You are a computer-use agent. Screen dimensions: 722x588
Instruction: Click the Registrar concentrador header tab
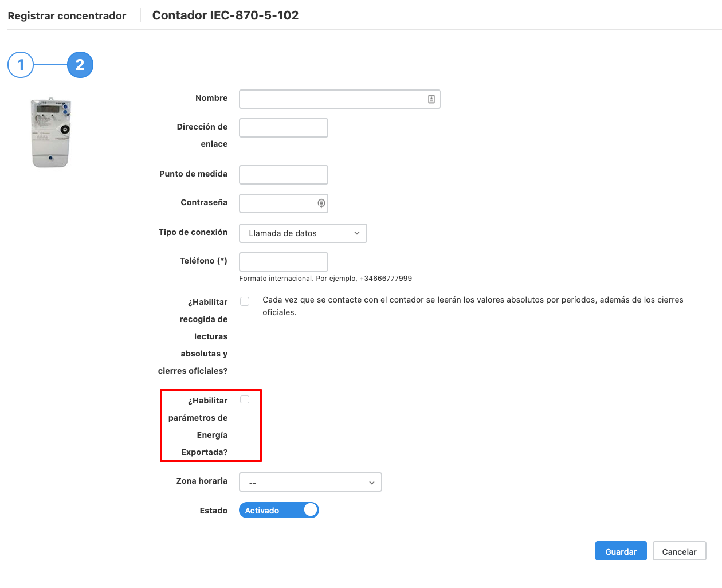click(x=67, y=16)
